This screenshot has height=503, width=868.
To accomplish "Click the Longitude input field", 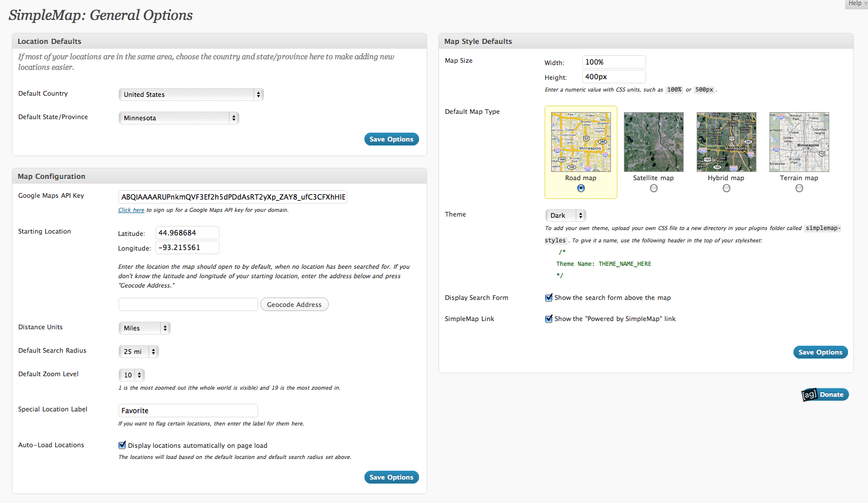I will (187, 248).
